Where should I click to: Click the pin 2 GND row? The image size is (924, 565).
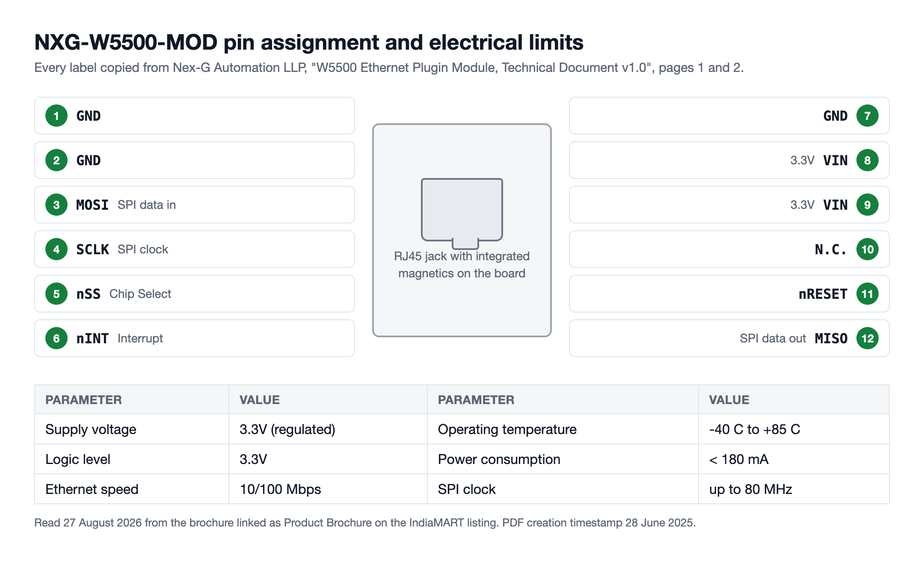(x=195, y=160)
